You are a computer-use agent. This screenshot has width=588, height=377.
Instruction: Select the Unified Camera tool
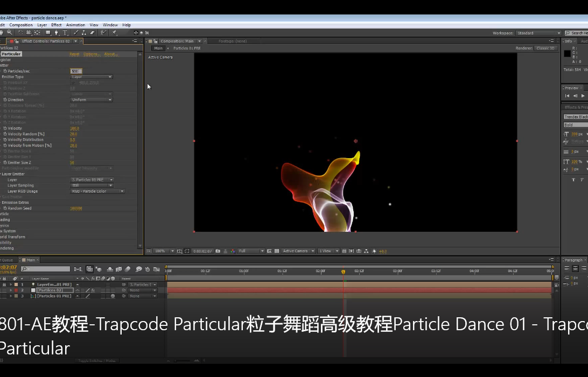(29, 33)
